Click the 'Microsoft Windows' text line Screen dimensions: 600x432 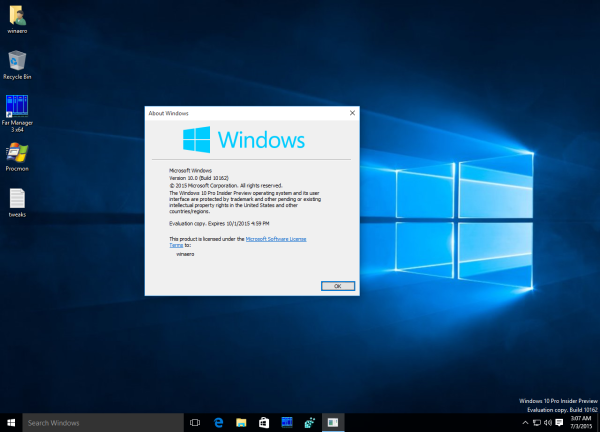[191, 171]
